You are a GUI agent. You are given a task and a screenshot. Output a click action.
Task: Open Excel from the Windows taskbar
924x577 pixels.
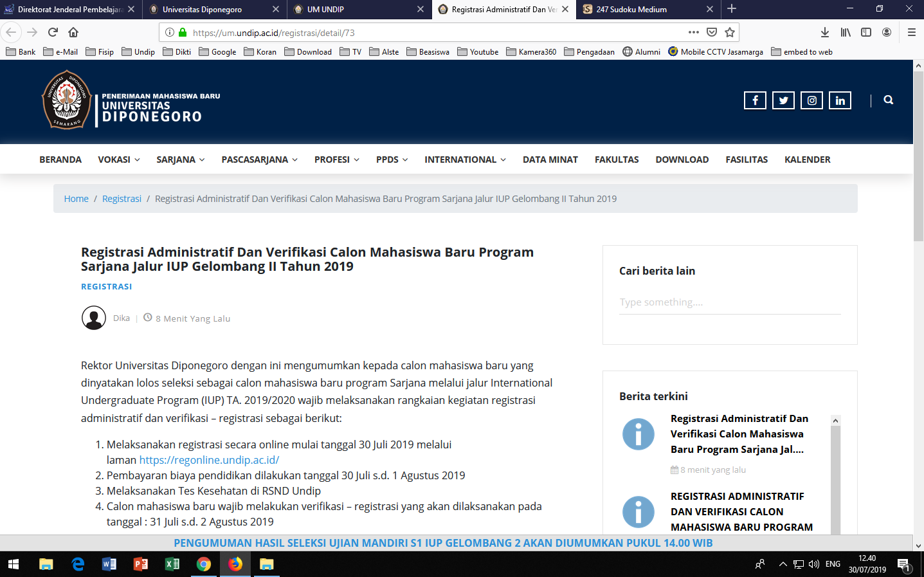pyautogui.click(x=172, y=564)
